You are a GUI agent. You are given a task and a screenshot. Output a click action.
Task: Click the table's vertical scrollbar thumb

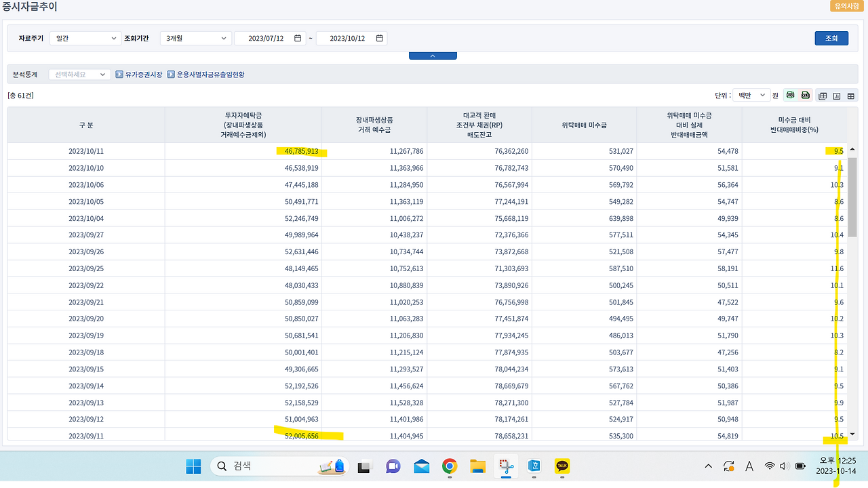(852, 197)
